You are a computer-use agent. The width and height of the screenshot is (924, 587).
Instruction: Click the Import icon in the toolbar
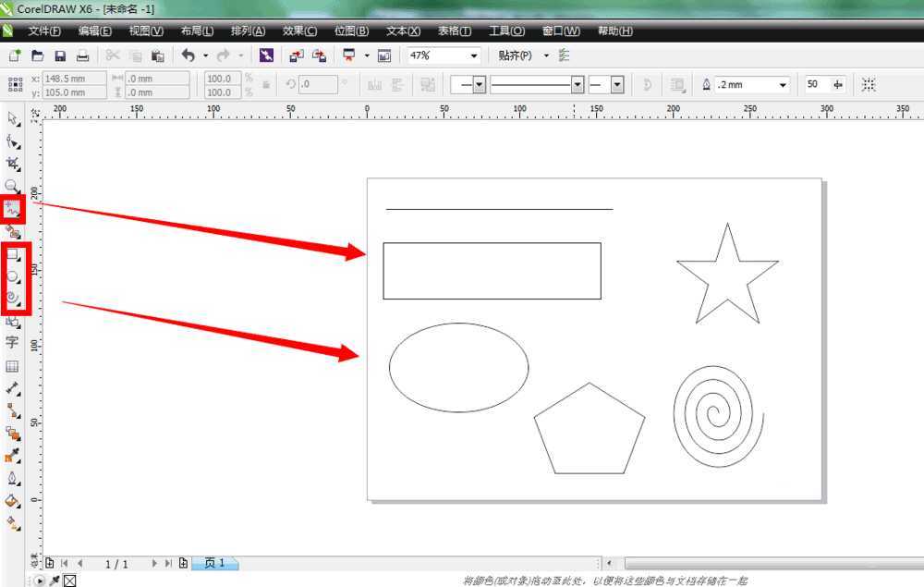296,56
